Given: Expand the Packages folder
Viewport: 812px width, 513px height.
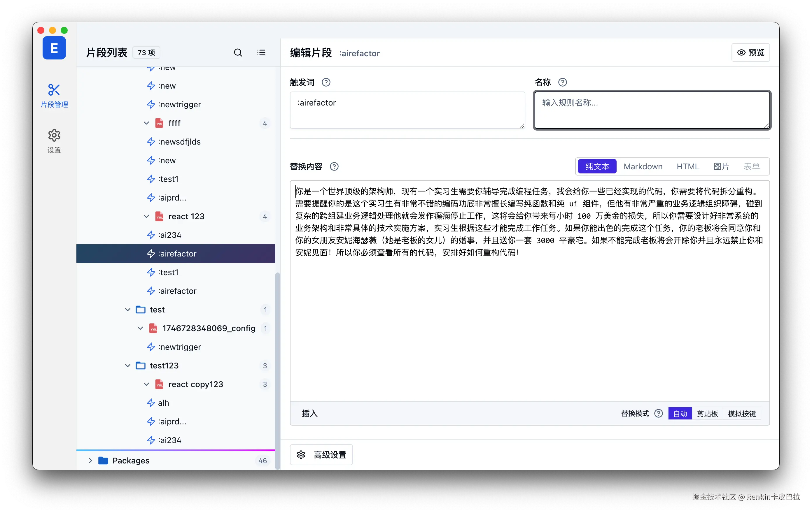Looking at the screenshot, I should point(90,461).
